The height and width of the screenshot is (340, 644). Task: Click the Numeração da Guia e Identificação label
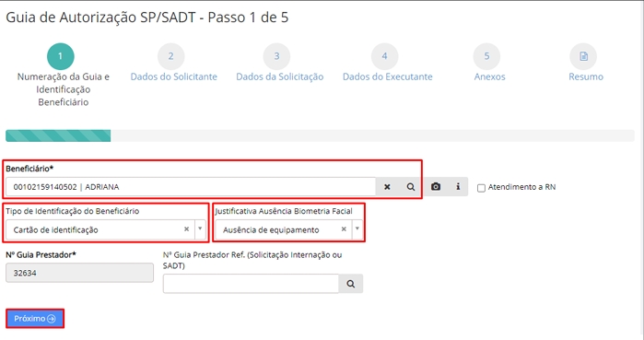point(64,89)
